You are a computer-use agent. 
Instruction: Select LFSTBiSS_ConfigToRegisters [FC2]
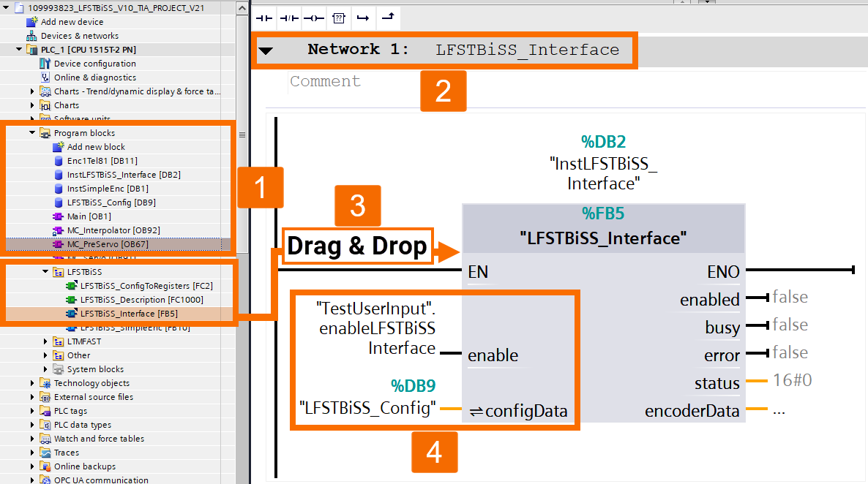pyautogui.click(x=146, y=285)
